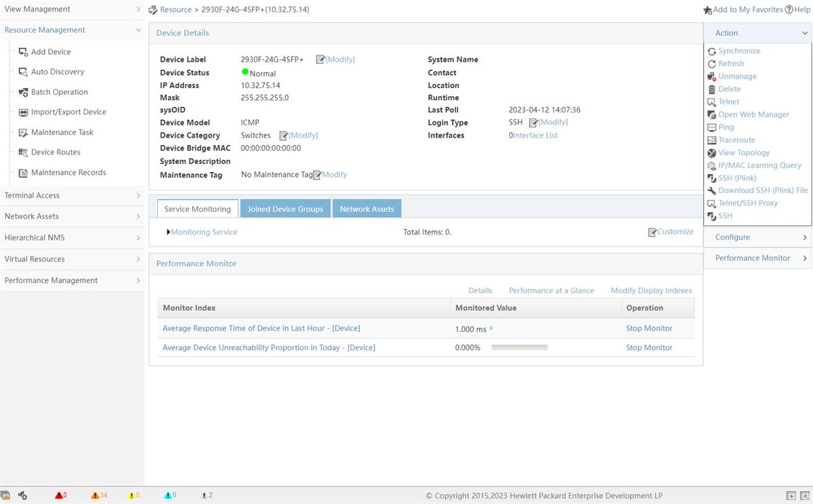The height and width of the screenshot is (504, 813).
Task: Expand the Terminal Access menu
Action: (71, 195)
